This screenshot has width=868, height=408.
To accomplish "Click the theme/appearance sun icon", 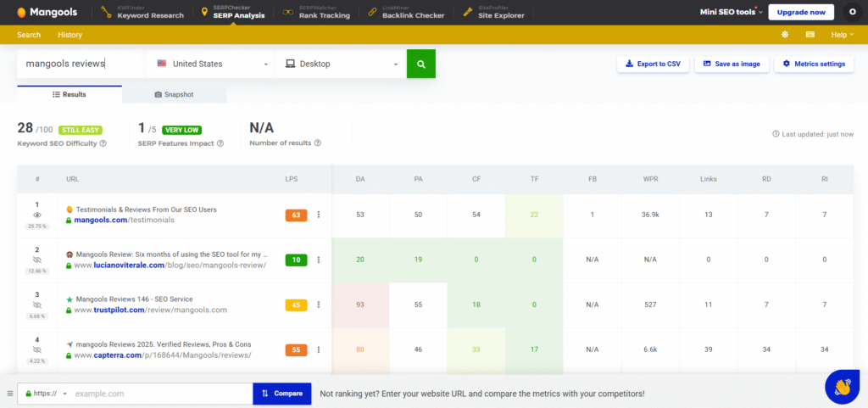I will pos(784,34).
